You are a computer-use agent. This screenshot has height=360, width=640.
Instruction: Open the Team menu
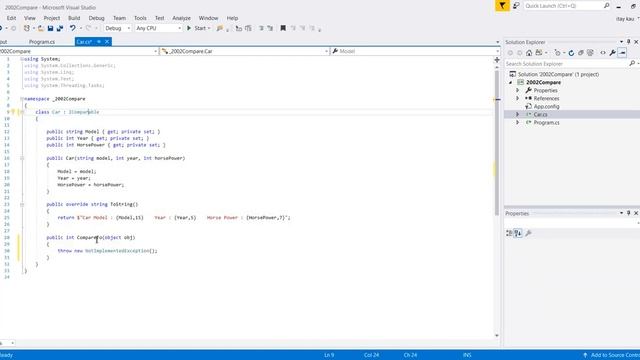tap(119, 18)
